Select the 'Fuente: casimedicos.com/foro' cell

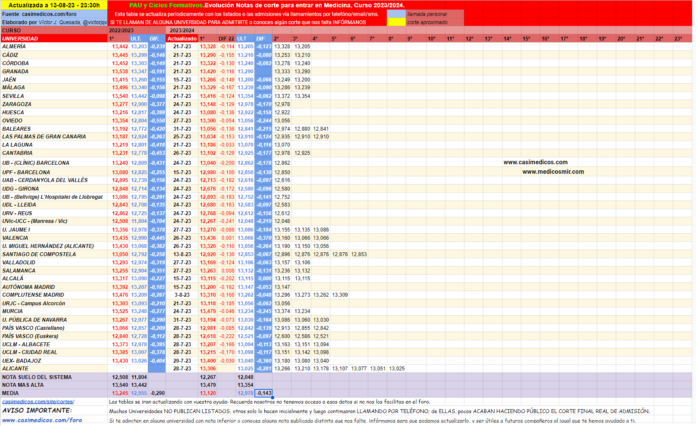(54, 14)
